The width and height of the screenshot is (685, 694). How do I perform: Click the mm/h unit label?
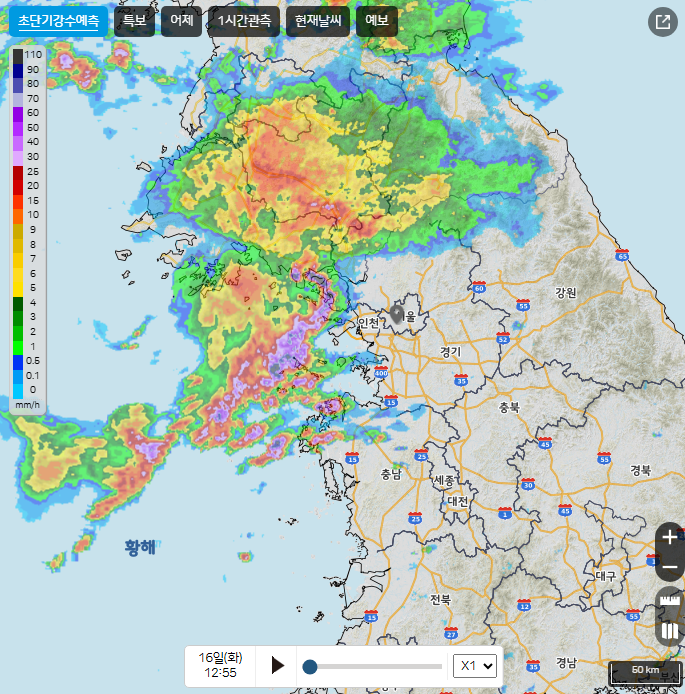[x=27, y=405]
